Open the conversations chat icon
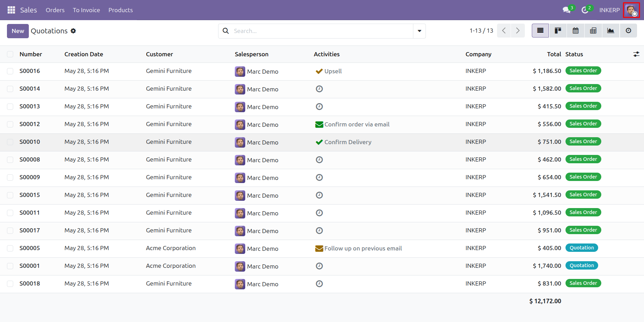This screenshot has height=322, width=644. [567, 10]
